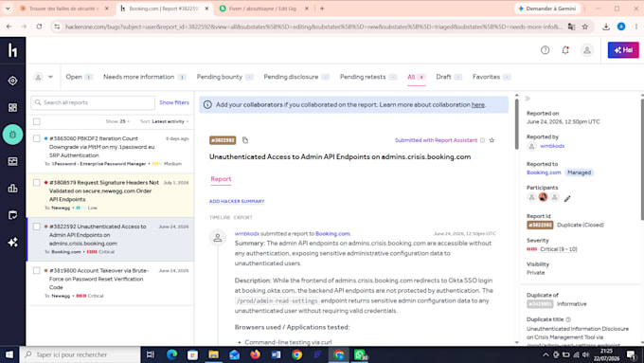Open the leaderboard bar chart sidebar icon
Screen dimensions: 644x363
(x=12, y=189)
